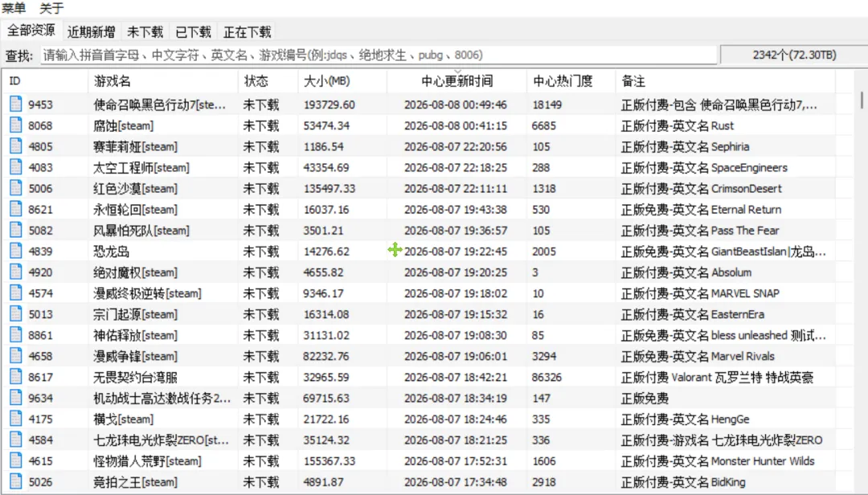Image resolution: width=868 pixels, height=495 pixels.
Task: Click remark 正版付费-英文名 Monster Hunter Wilds
Action: tap(718, 461)
